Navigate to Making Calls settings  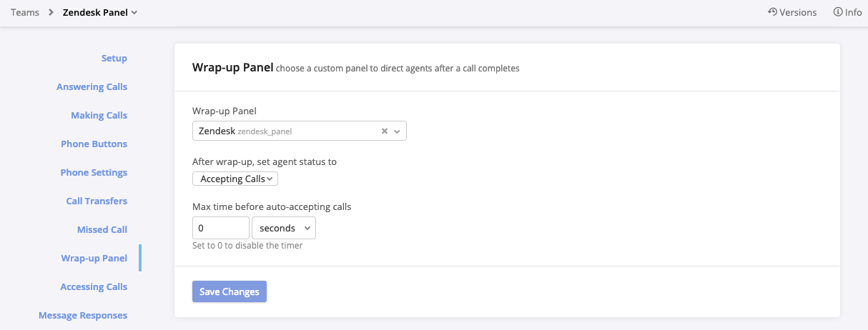click(x=99, y=115)
